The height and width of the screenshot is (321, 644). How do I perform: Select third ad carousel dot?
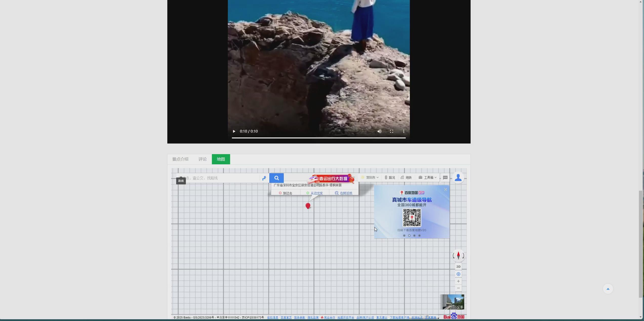pyautogui.click(x=414, y=235)
